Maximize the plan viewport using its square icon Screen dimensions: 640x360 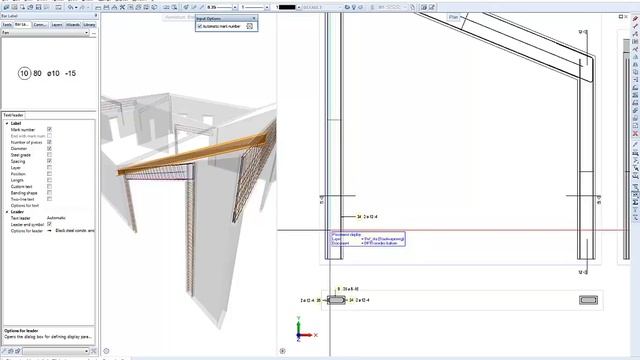point(620,17)
